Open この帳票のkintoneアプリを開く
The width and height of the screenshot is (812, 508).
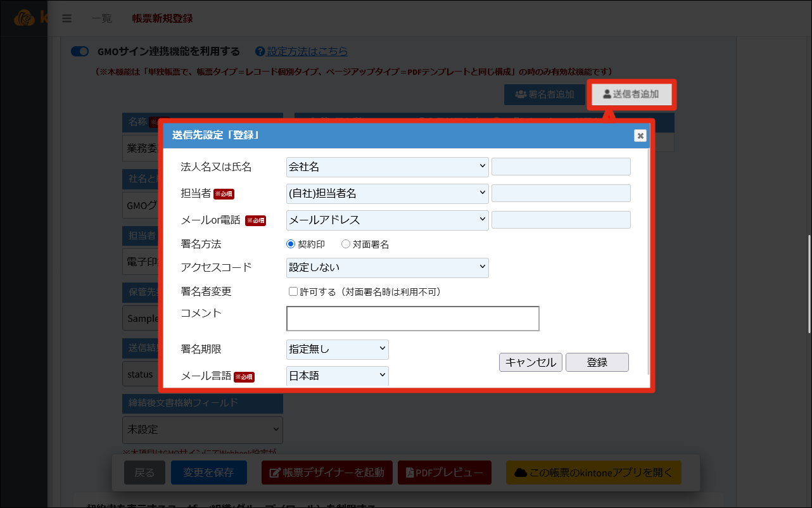(x=593, y=473)
